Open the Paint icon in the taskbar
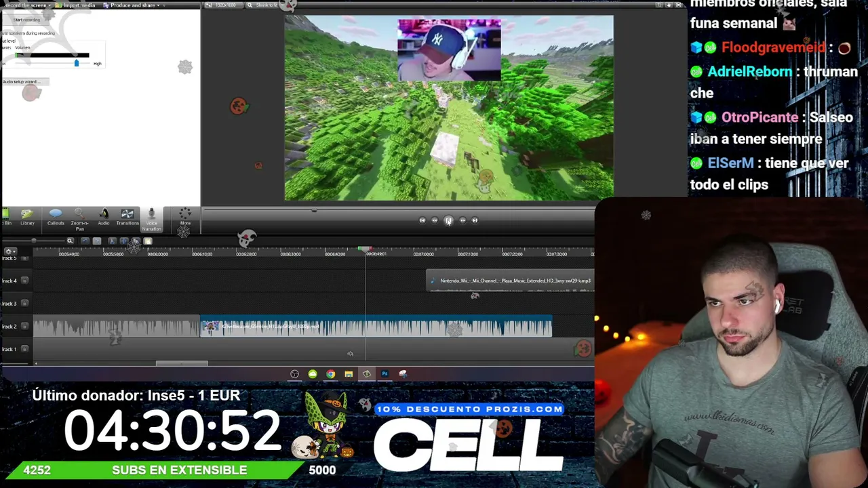The height and width of the screenshot is (488, 868). (403, 374)
